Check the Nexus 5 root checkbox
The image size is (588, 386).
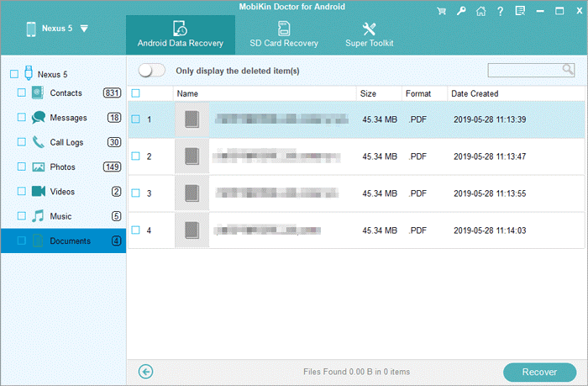tap(14, 74)
